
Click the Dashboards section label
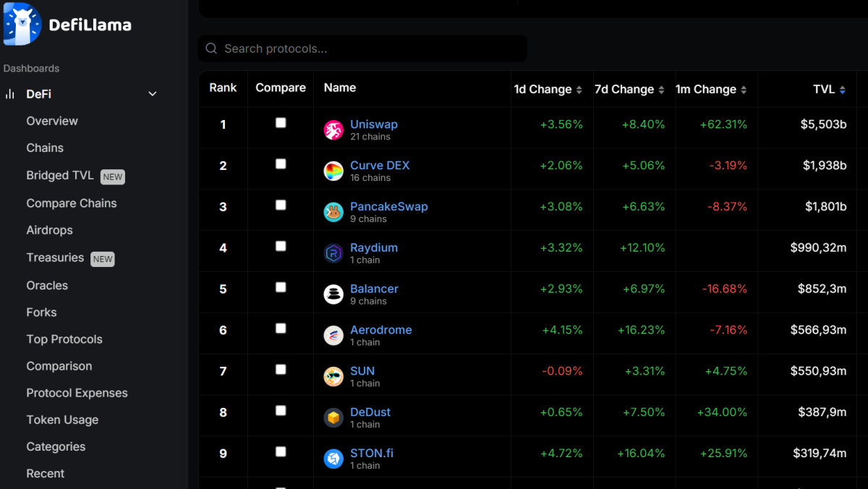click(x=32, y=68)
